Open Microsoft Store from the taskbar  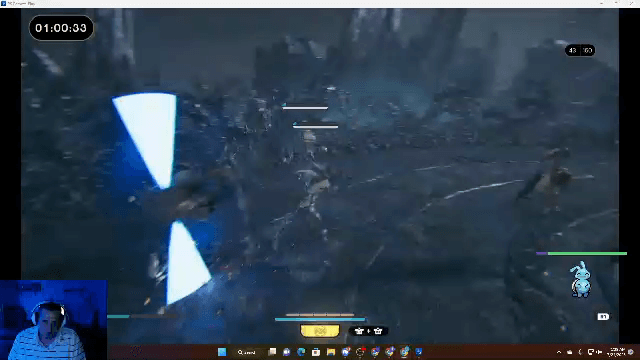point(316,352)
